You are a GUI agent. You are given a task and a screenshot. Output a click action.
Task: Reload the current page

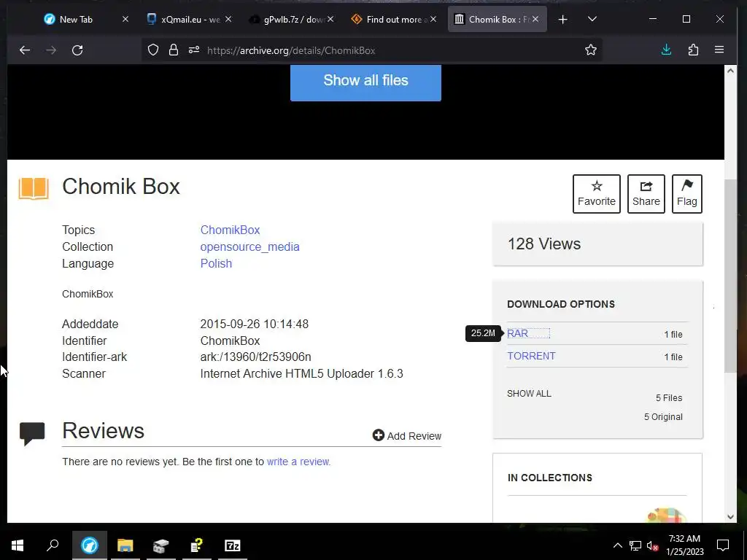coord(77,50)
